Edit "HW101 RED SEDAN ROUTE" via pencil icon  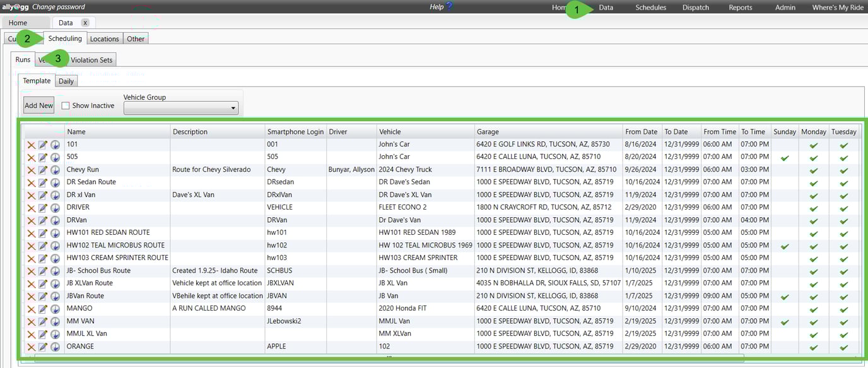click(x=42, y=232)
